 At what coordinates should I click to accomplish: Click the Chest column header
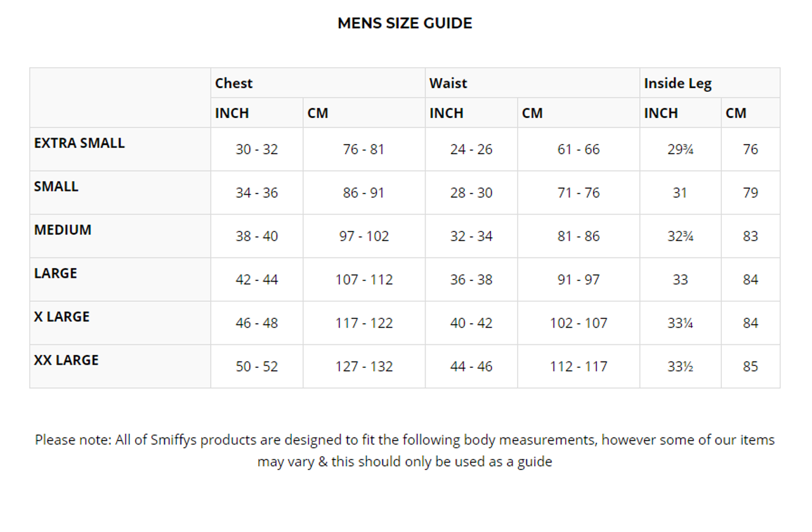(x=233, y=83)
